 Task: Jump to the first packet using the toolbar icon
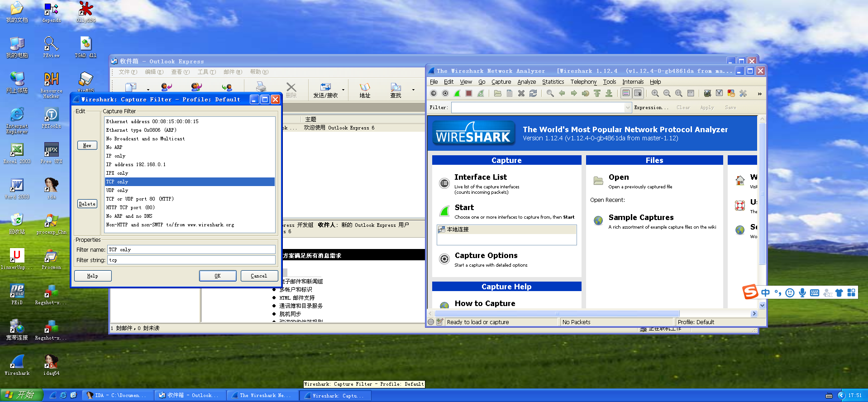[597, 93]
